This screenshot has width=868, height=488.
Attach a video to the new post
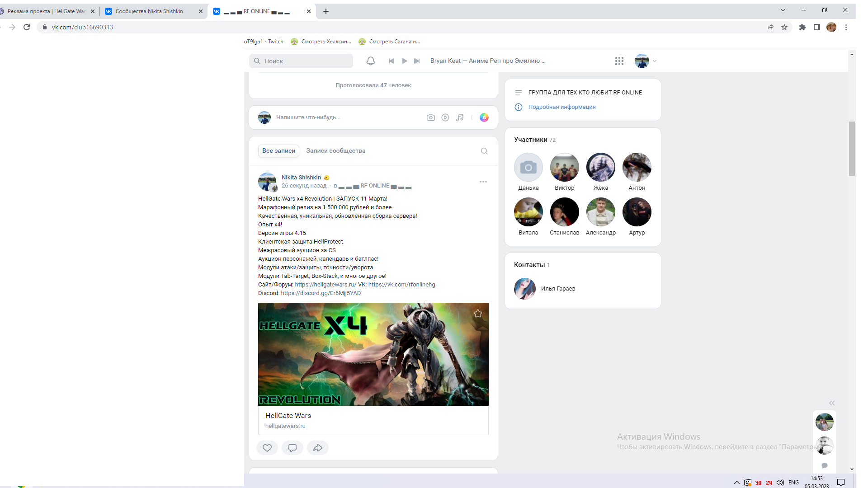coord(445,117)
